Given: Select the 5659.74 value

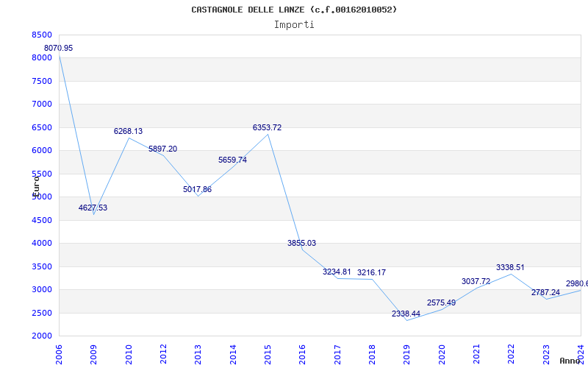Looking at the screenshot, I should pos(232,160).
